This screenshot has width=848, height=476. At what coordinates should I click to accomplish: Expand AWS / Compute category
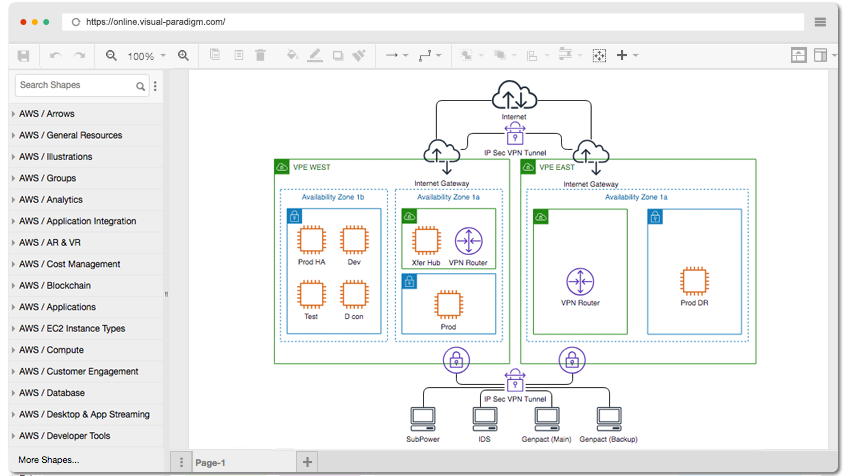(x=86, y=351)
